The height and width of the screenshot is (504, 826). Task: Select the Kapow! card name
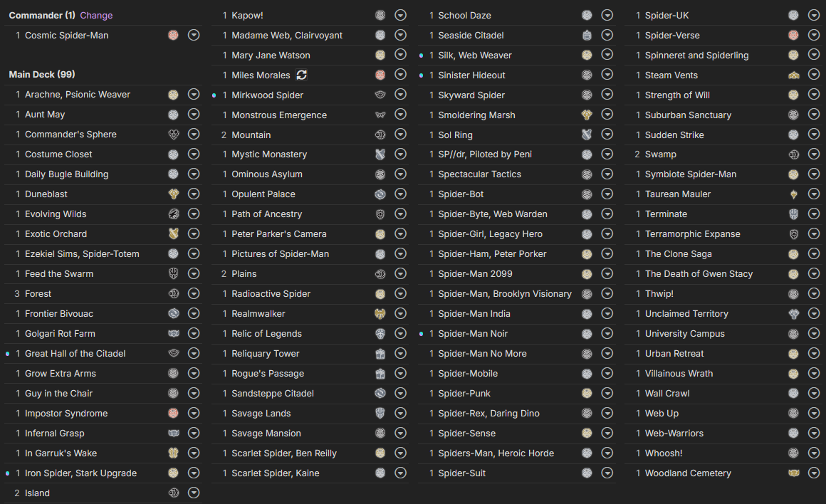pos(247,15)
